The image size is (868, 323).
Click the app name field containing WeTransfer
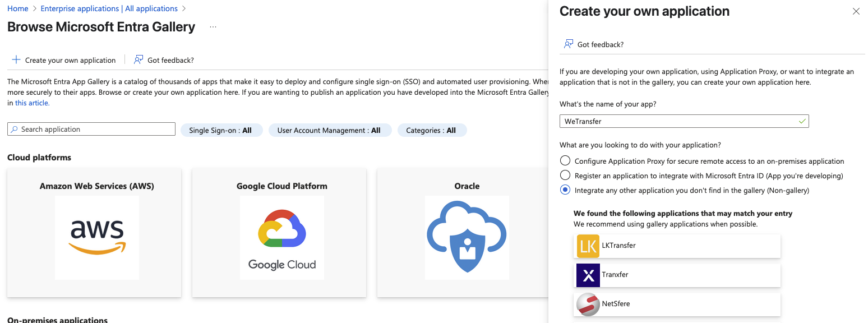coord(684,121)
